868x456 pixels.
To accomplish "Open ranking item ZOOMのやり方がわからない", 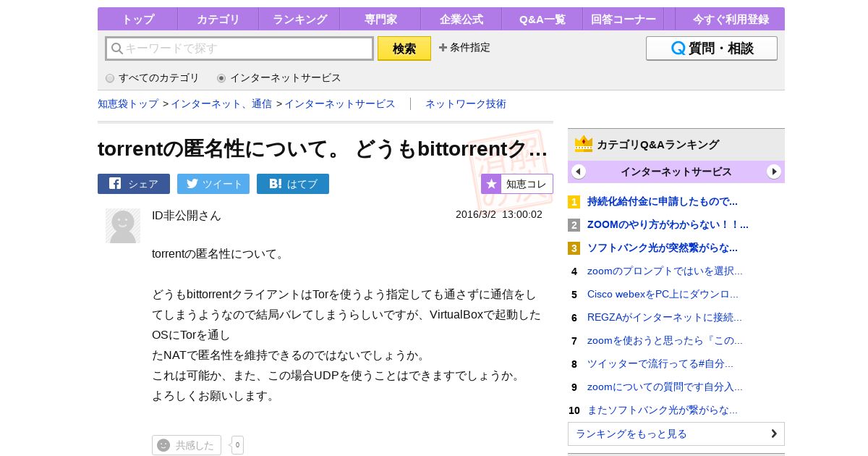I will tap(668, 224).
